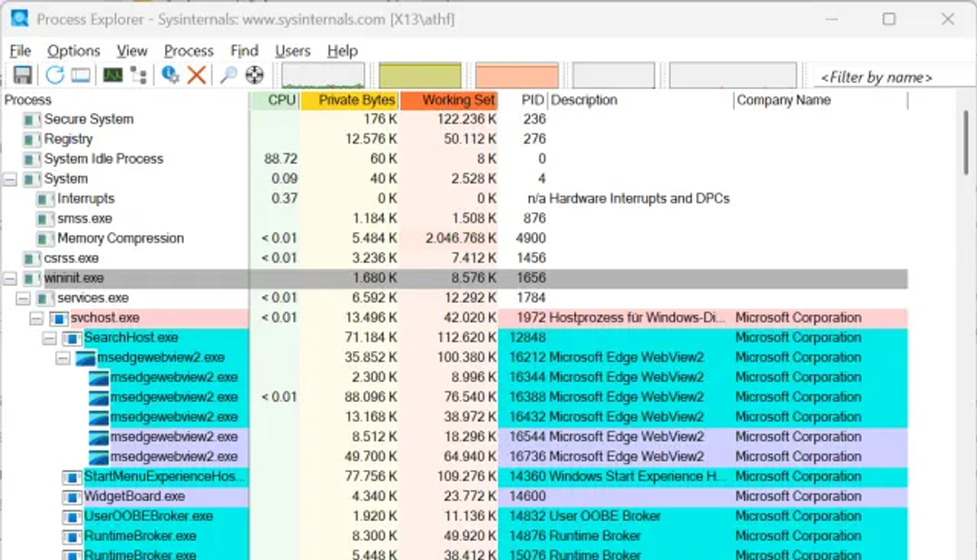
Task: Click the yellow commit history graph
Action: point(421,76)
